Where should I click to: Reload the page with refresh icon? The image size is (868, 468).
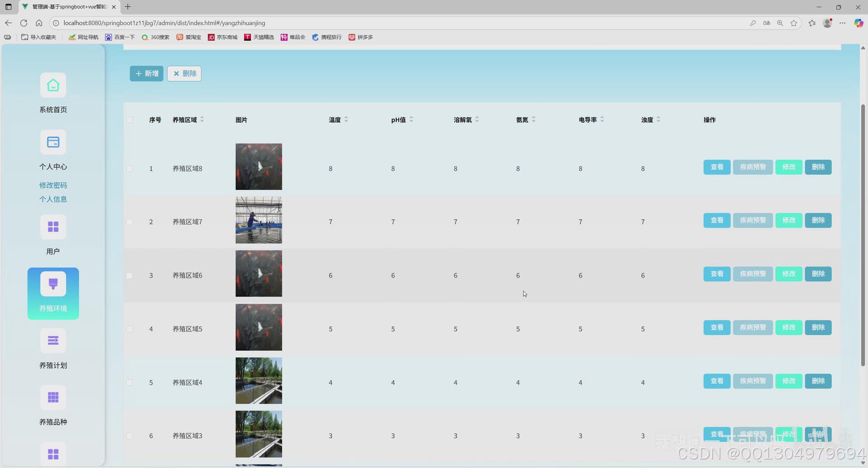click(x=24, y=23)
